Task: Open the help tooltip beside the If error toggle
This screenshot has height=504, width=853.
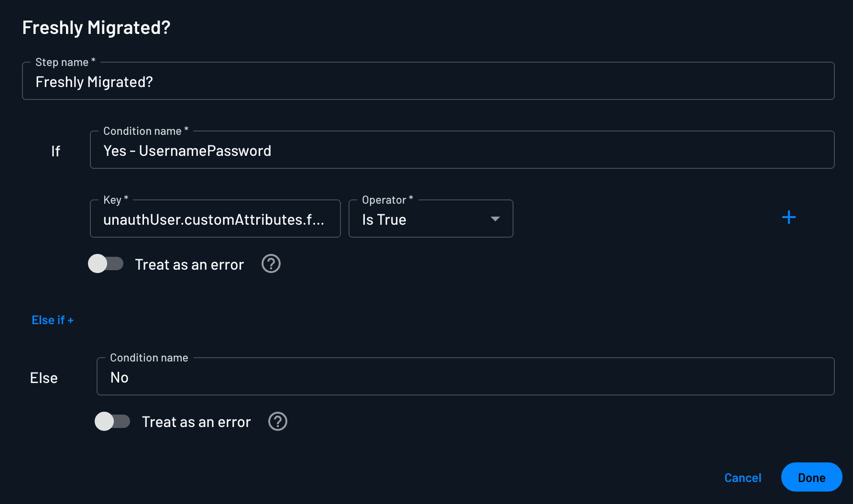Action: [x=271, y=263]
